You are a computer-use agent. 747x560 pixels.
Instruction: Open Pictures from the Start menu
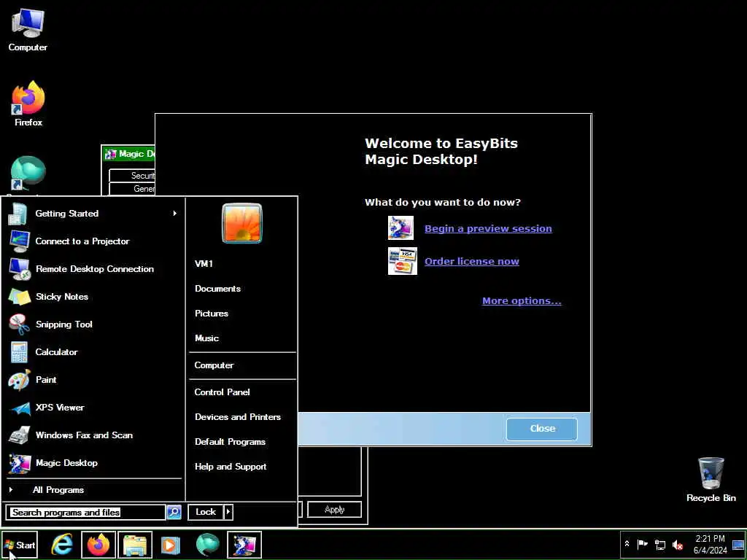pos(212,314)
